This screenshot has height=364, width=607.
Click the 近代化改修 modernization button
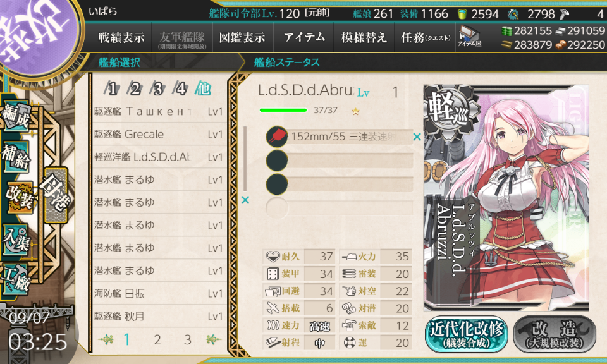pos(467,334)
